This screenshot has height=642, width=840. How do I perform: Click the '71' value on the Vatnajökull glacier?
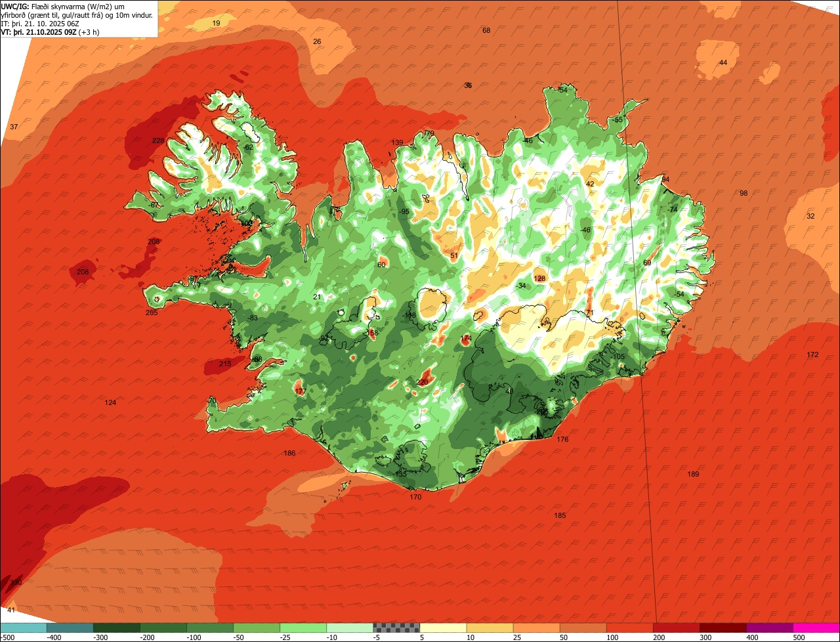(589, 313)
